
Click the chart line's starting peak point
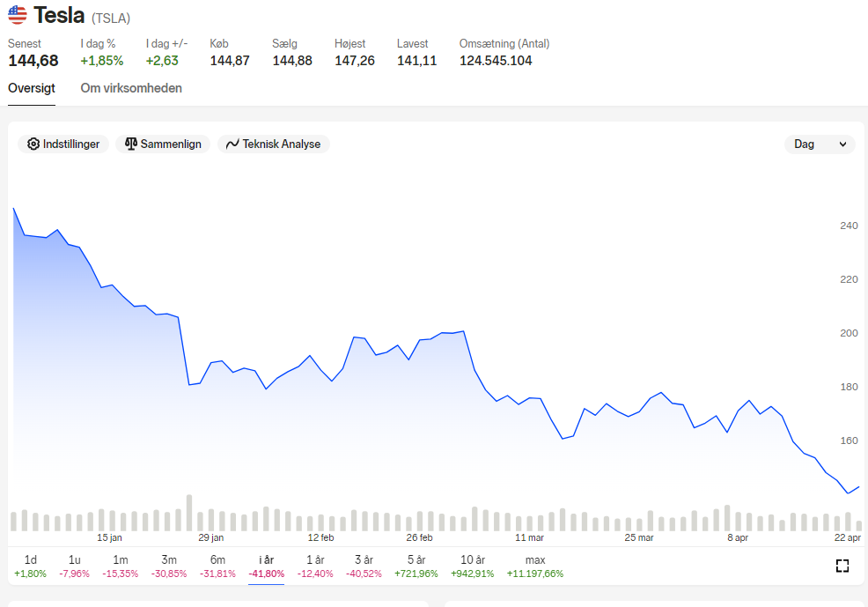click(14, 209)
